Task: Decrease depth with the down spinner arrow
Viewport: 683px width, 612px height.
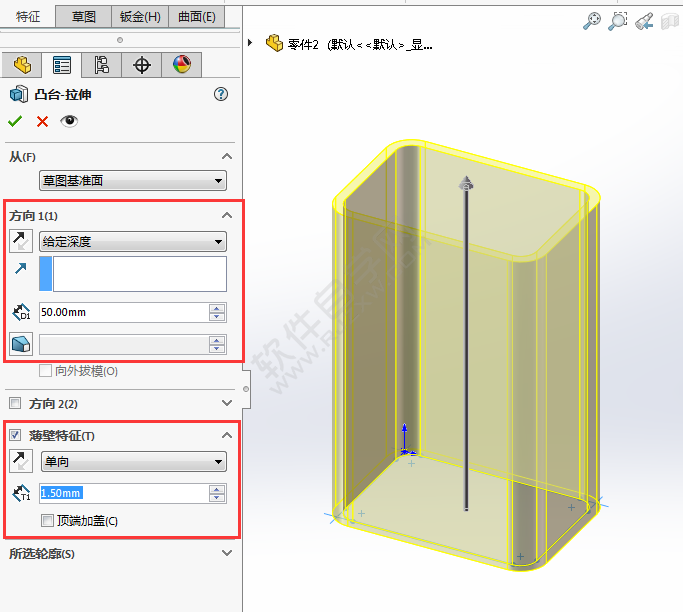Action: pyautogui.click(x=217, y=317)
